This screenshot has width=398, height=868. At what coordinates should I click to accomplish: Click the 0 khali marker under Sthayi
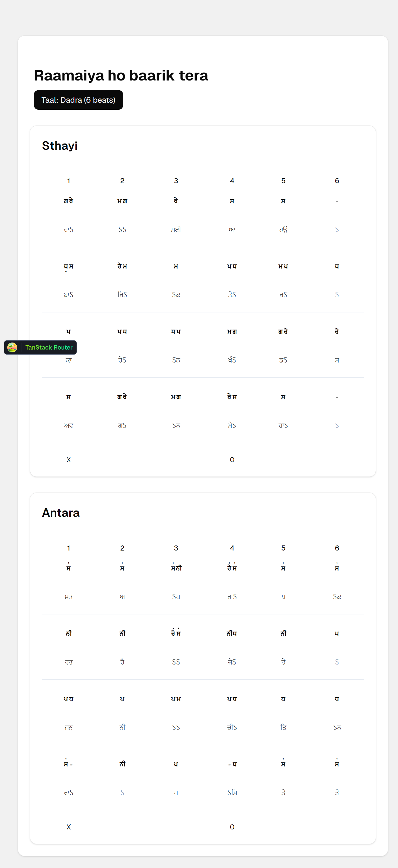[x=232, y=460]
